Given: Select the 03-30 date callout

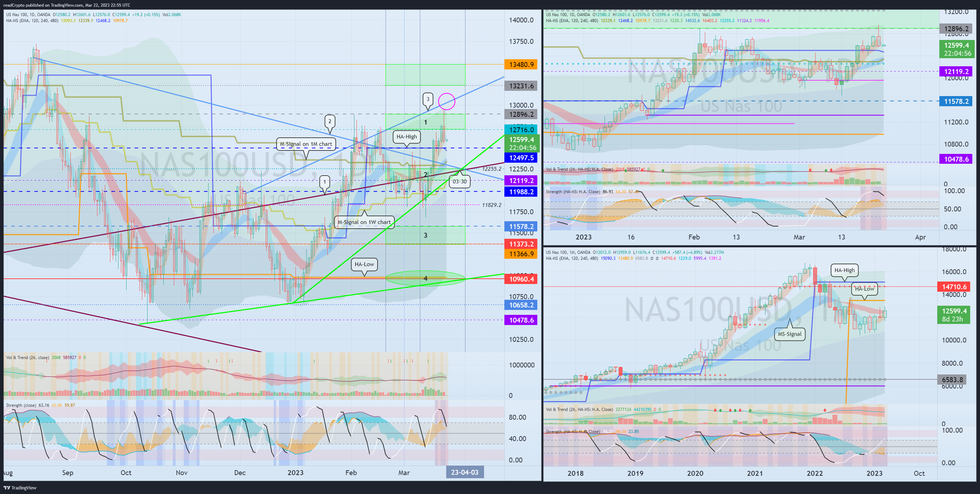Looking at the screenshot, I should 459,182.
